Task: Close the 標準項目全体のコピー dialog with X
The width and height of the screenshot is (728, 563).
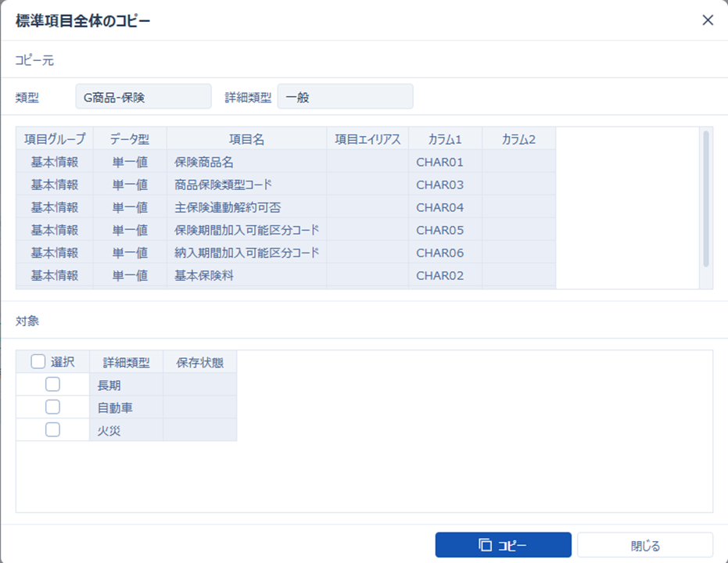Action: coord(708,20)
